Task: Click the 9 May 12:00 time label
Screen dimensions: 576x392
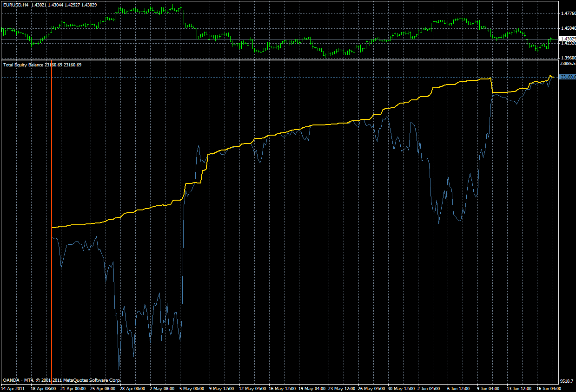Action: [222, 388]
